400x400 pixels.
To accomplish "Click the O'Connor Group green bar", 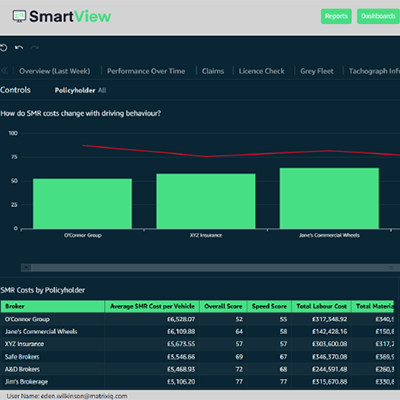I will tap(82, 204).
